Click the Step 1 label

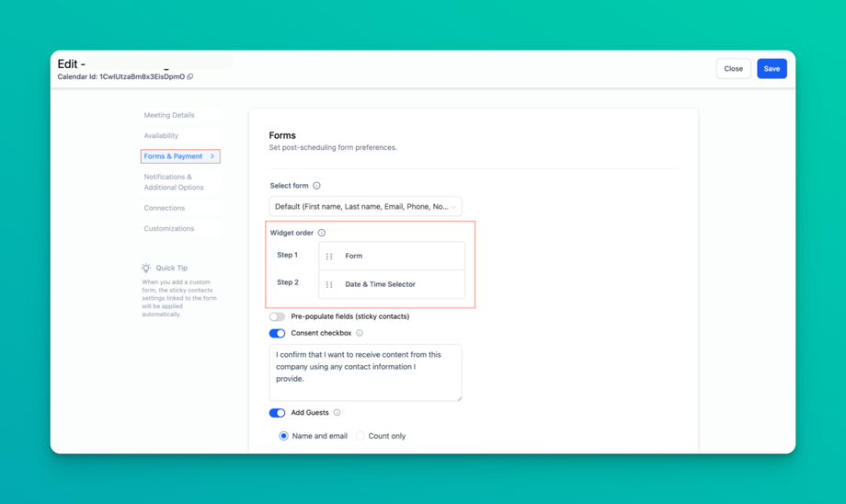pos(287,255)
